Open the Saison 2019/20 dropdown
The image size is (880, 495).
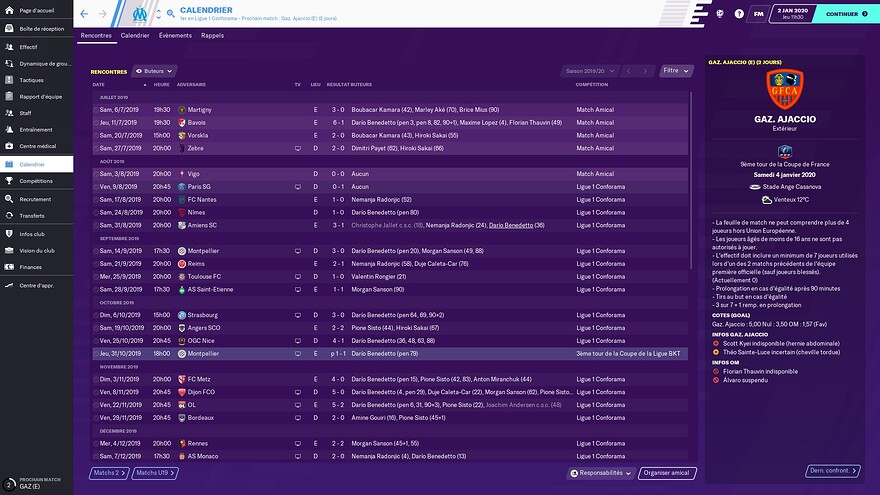(589, 72)
